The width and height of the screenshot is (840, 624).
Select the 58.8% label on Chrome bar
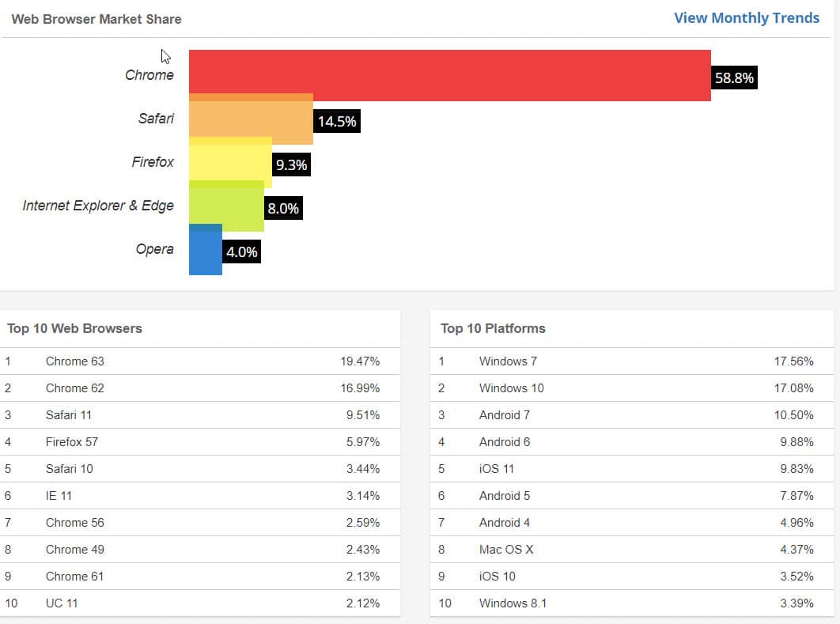[732, 78]
